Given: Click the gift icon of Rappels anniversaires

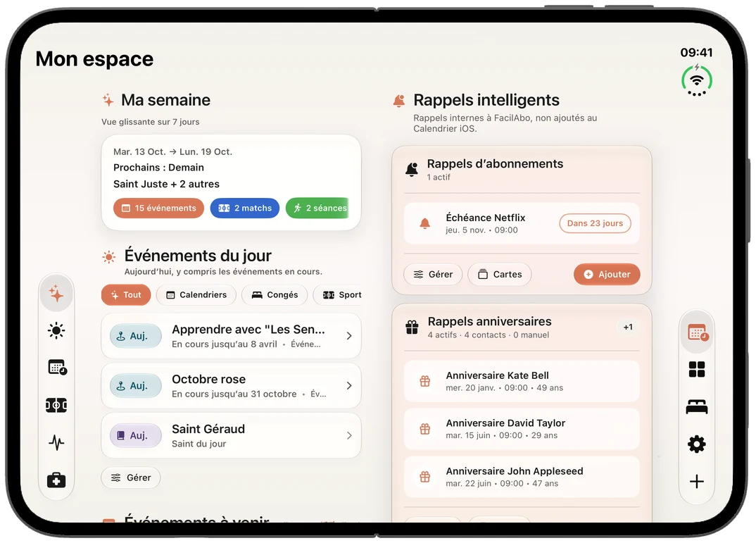Looking at the screenshot, I should [412, 327].
